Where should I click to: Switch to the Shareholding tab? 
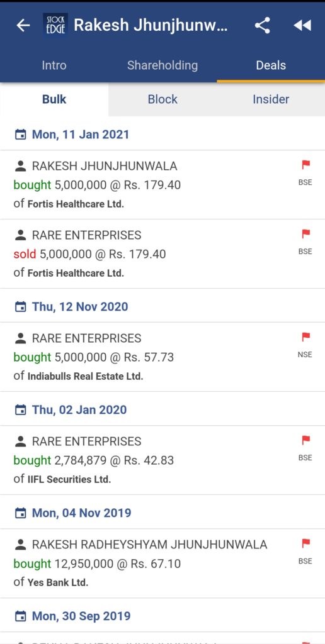162,65
